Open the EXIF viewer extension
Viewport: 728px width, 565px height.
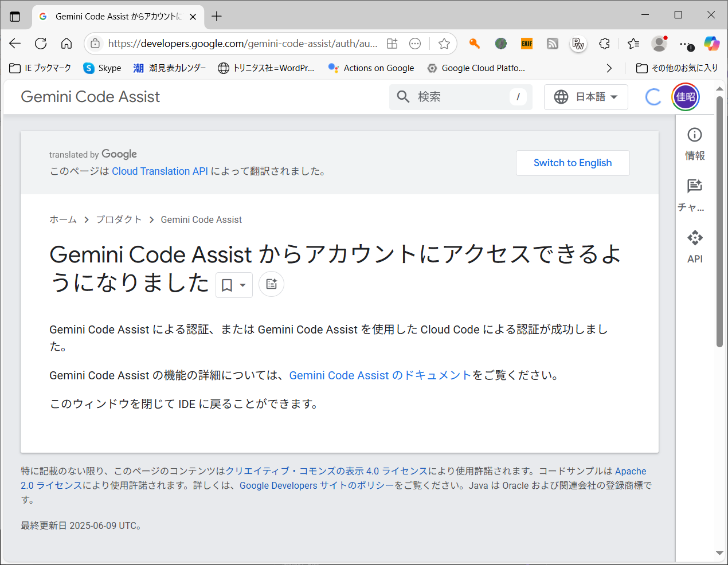(527, 44)
